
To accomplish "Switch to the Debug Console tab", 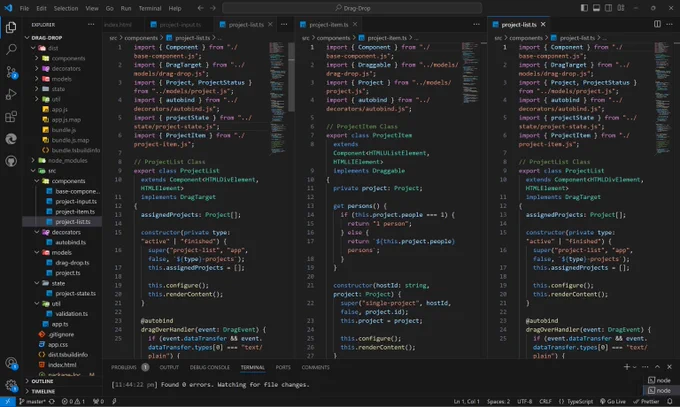I will [x=209, y=367].
